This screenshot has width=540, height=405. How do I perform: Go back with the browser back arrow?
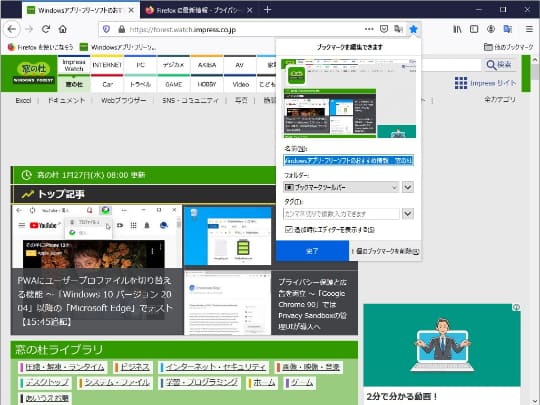click(x=12, y=29)
